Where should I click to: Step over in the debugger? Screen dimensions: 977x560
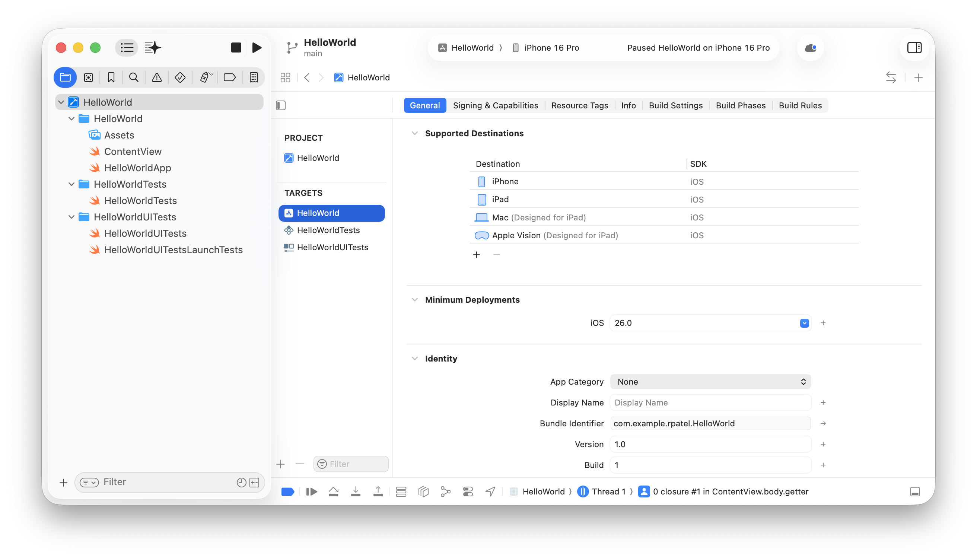pyautogui.click(x=333, y=491)
